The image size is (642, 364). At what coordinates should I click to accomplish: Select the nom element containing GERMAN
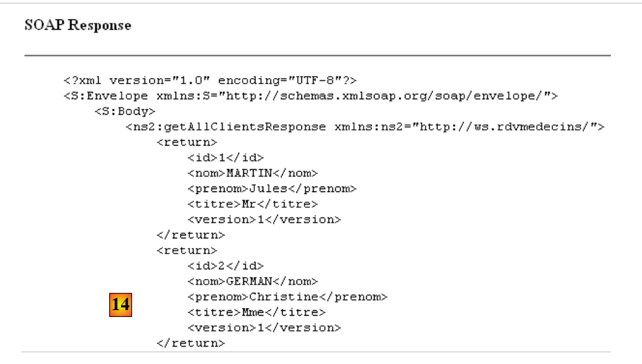point(252,281)
